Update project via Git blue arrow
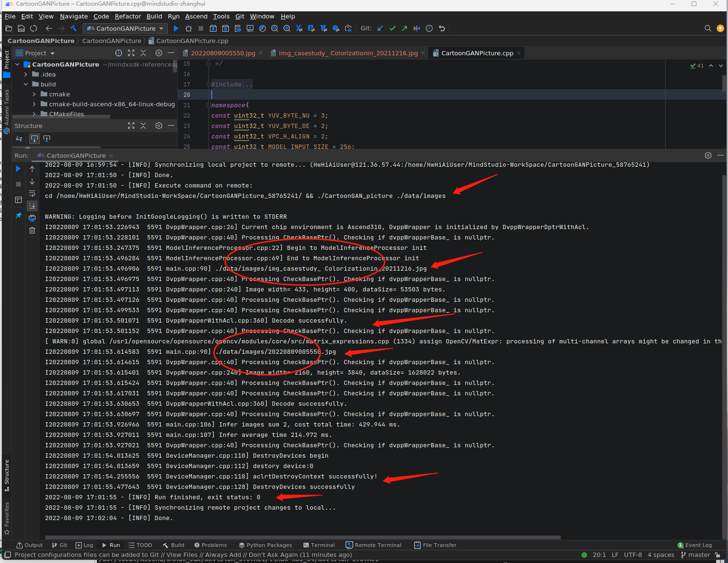The image size is (728, 563). pos(380,28)
